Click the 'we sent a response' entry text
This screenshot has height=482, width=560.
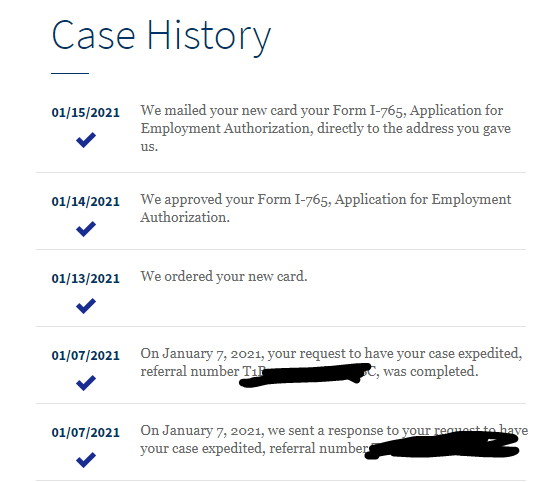pyautogui.click(x=334, y=440)
